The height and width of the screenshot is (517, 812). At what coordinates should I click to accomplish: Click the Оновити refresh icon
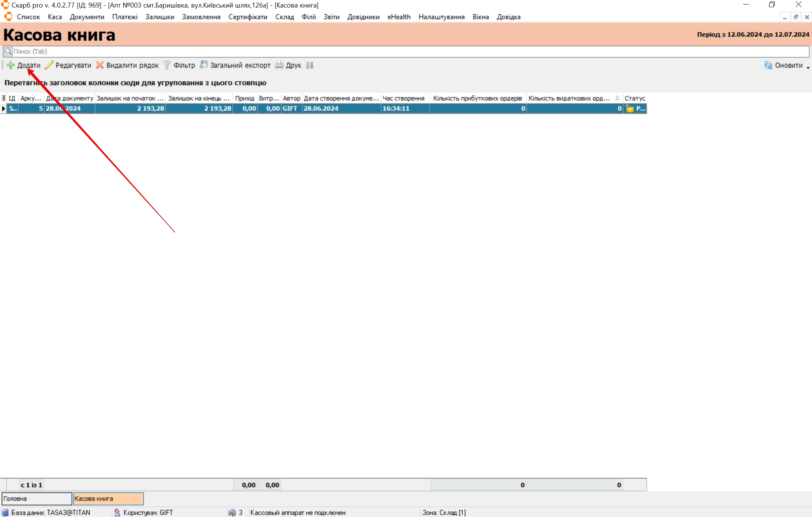(x=768, y=65)
